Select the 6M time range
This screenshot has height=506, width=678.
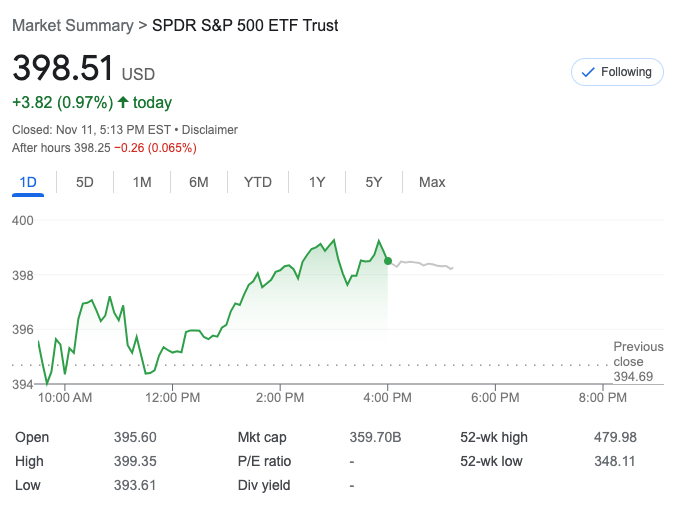pyautogui.click(x=199, y=182)
